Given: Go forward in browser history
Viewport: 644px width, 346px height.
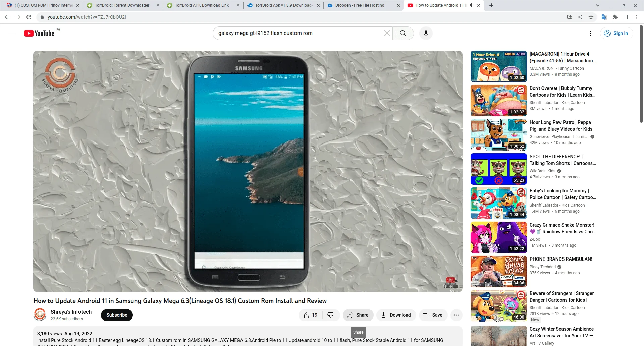Looking at the screenshot, I should point(18,17).
